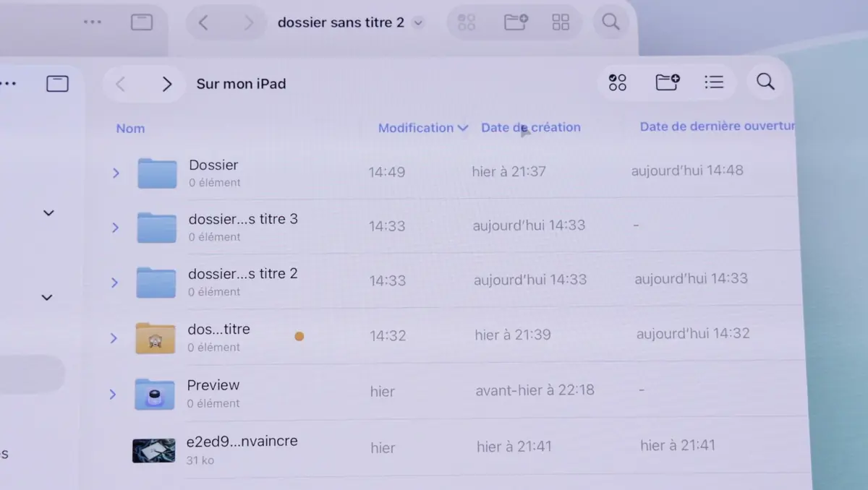Image resolution: width=868 pixels, height=490 pixels.
Task: Expand the 'Preview' folder disclosure chevron
Action: 112,394
